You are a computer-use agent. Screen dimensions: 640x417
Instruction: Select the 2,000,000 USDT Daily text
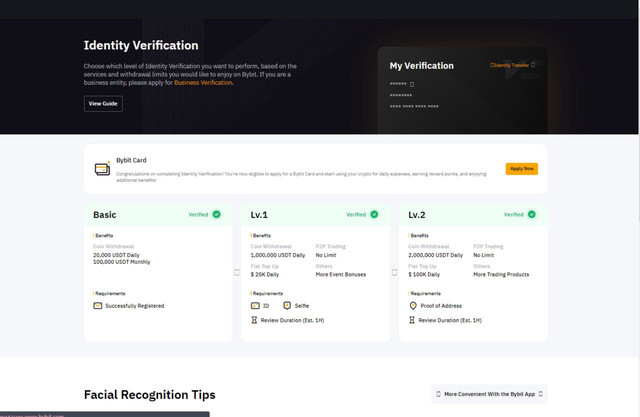pyautogui.click(x=436, y=255)
